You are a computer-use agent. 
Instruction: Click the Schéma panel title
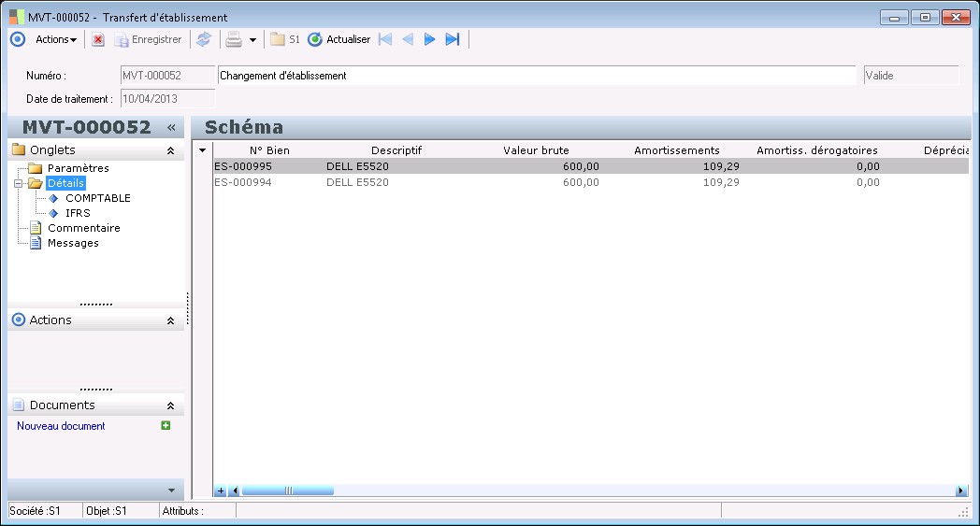tap(244, 127)
